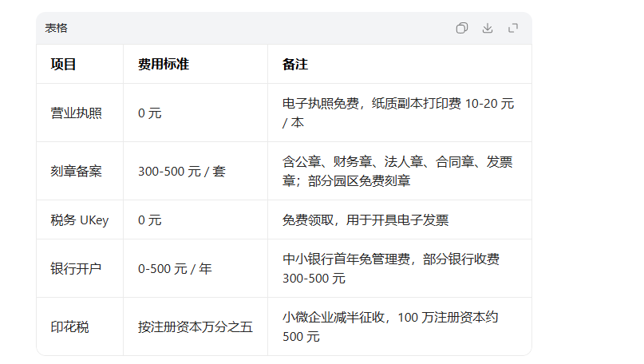
Task: Click the 表格 label in header bar
Action: [x=56, y=28]
